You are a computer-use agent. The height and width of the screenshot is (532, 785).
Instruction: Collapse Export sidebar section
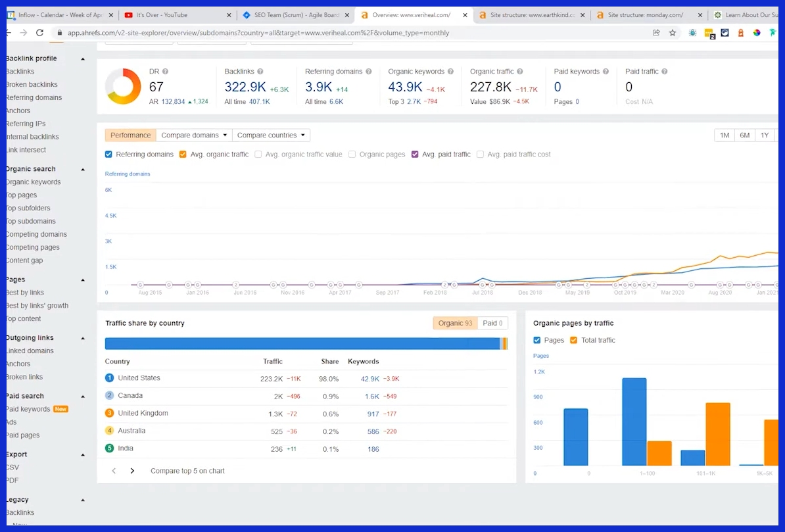pyautogui.click(x=83, y=455)
